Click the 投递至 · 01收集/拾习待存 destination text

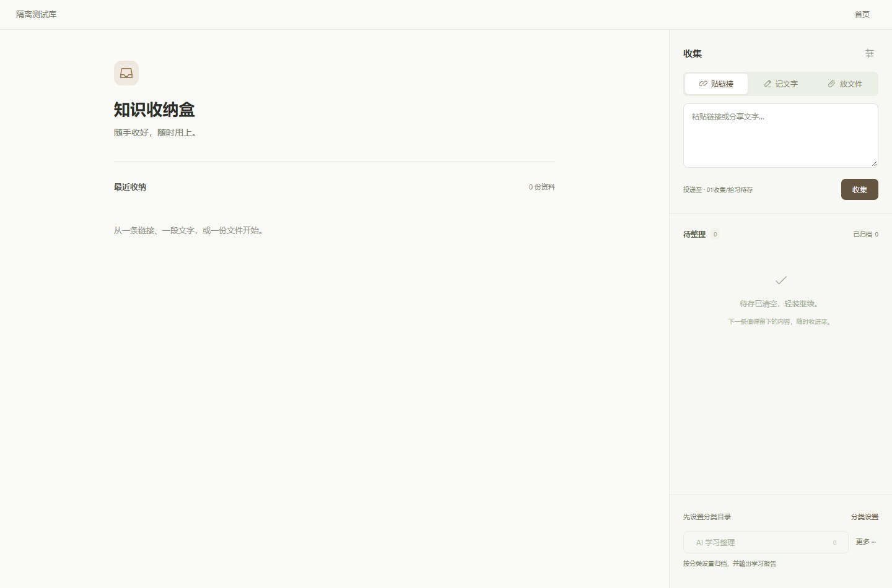point(718,190)
